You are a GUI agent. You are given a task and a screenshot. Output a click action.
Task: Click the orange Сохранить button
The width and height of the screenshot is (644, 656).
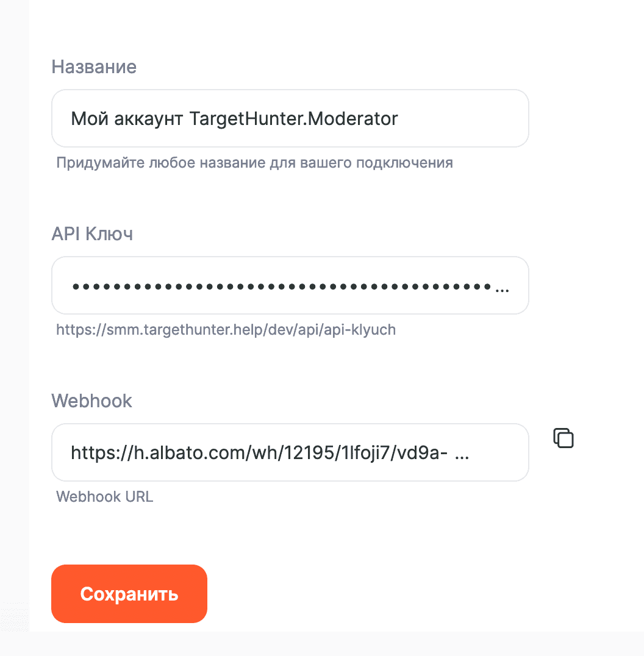(129, 594)
